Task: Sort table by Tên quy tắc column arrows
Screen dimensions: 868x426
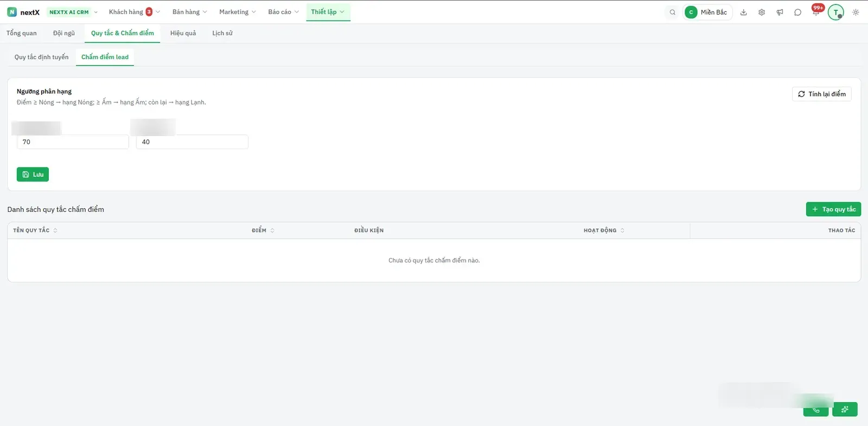Action: click(x=55, y=230)
